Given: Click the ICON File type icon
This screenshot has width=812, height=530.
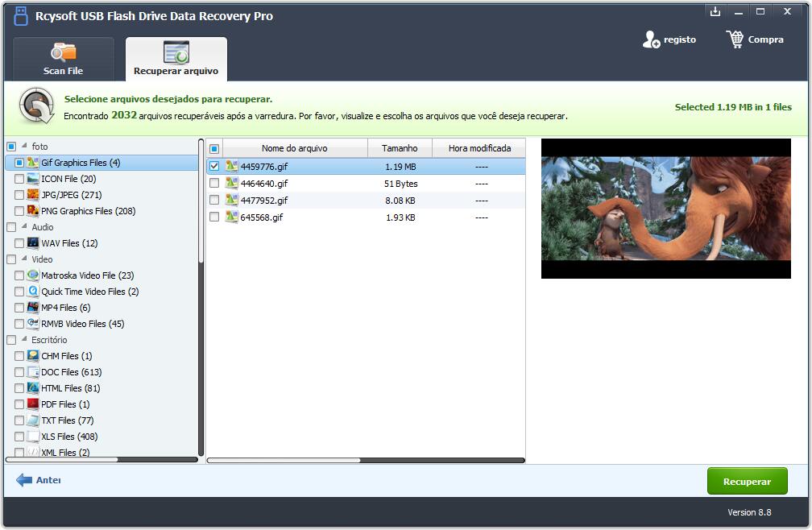Looking at the screenshot, I should point(32,179).
